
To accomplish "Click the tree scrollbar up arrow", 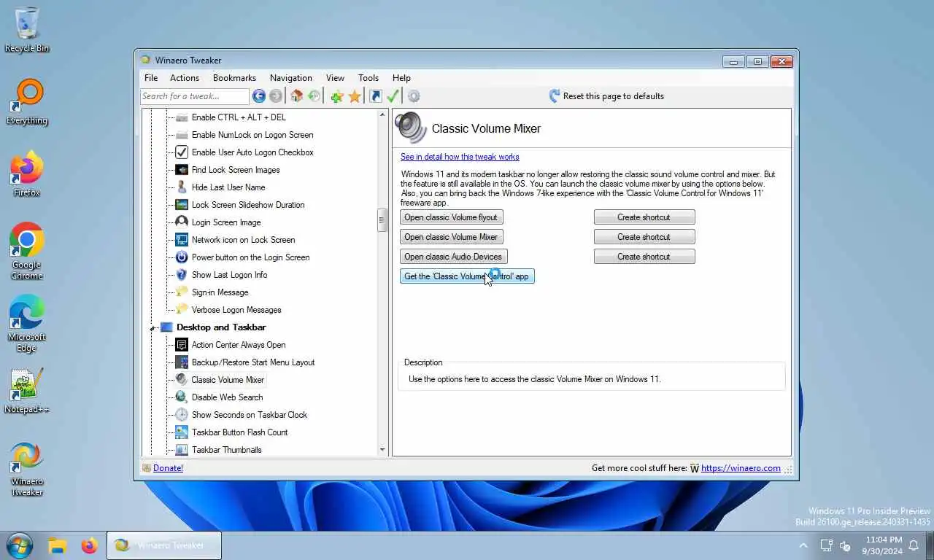I will point(382,115).
